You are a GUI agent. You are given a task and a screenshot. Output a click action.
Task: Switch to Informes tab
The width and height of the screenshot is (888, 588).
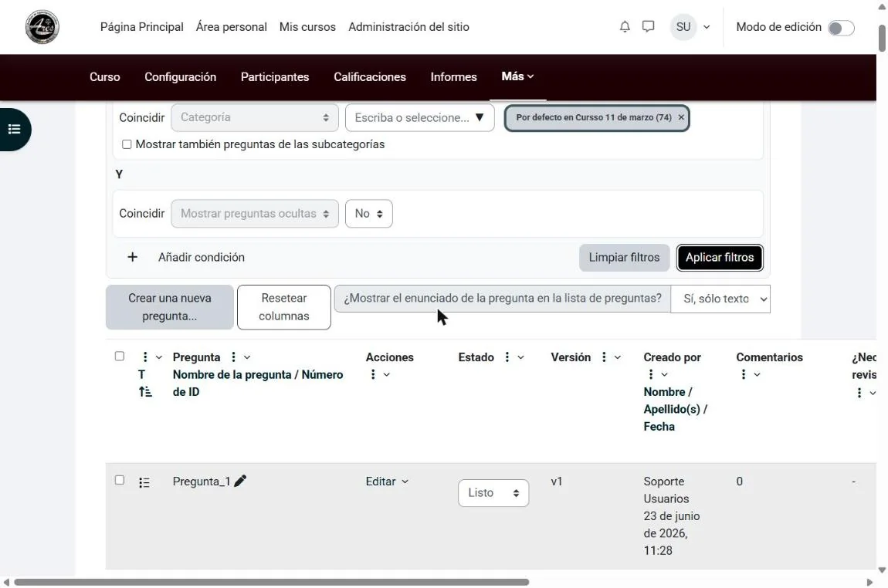click(453, 77)
